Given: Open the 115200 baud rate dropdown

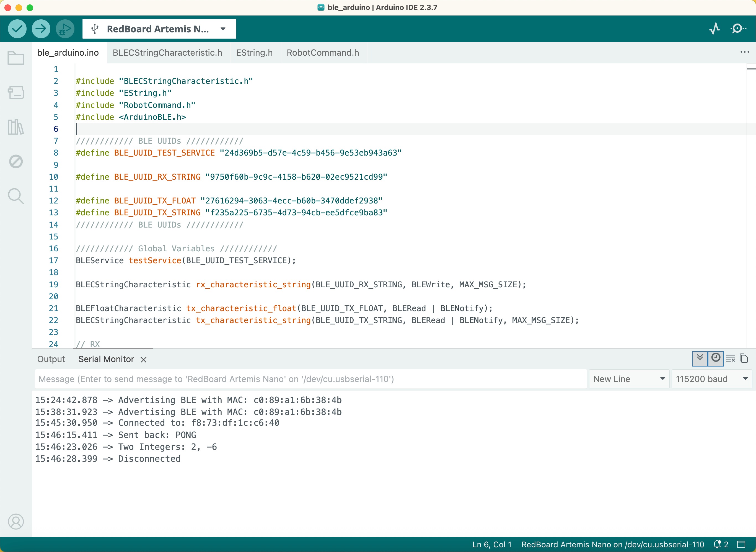Looking at the screenshot, I should click(x=712, y=379).
